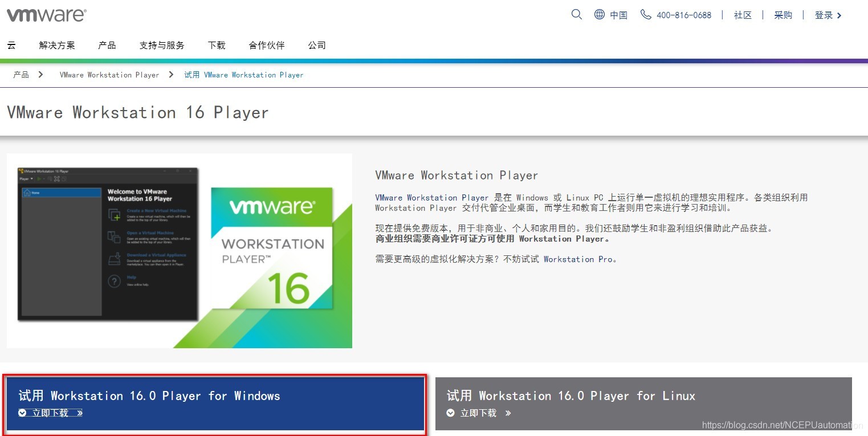Select the 中国 region link
868x436 pixels.
point(619,15)
